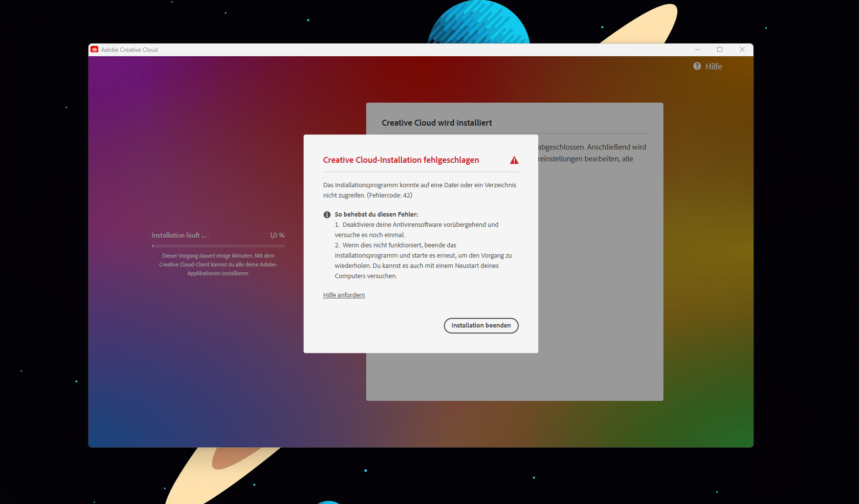The height and width of the screenshot is (504, 859).
Task: Click the '1,0 %' progress value
Action: pyautogui.click(x=277, y=235)
